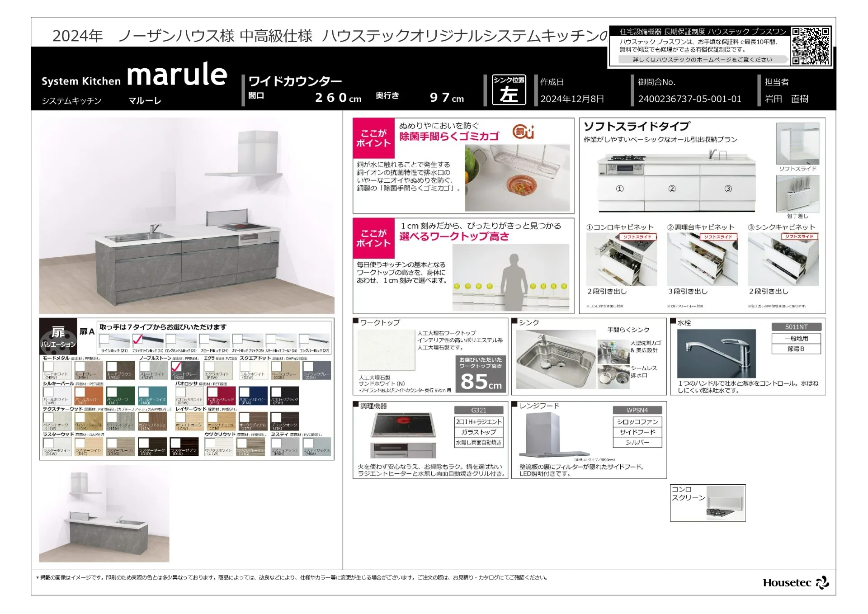This screenshot has width=868, height=614.
Task: Click the シンク位置 左 indicator box
Action: [x=509, y=90]
